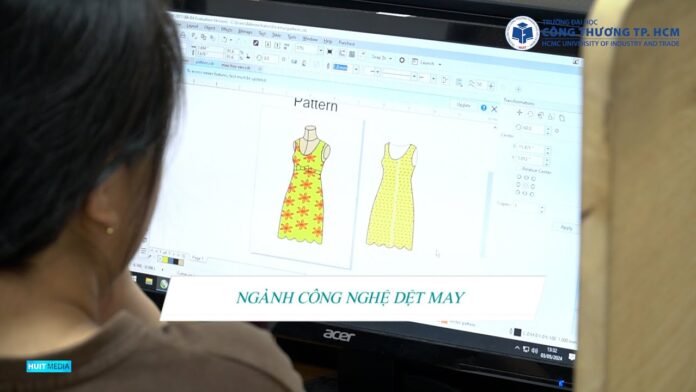Select the yellow dotted dress object
The width and height of the screenshot is (696, 392).
pyautogui.click(x=392, y=196)
